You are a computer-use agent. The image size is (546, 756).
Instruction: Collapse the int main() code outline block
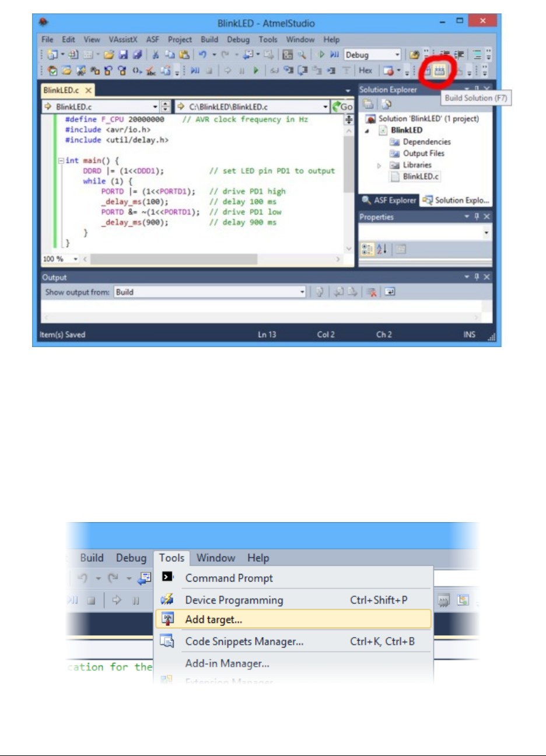[x=61, y=160]
